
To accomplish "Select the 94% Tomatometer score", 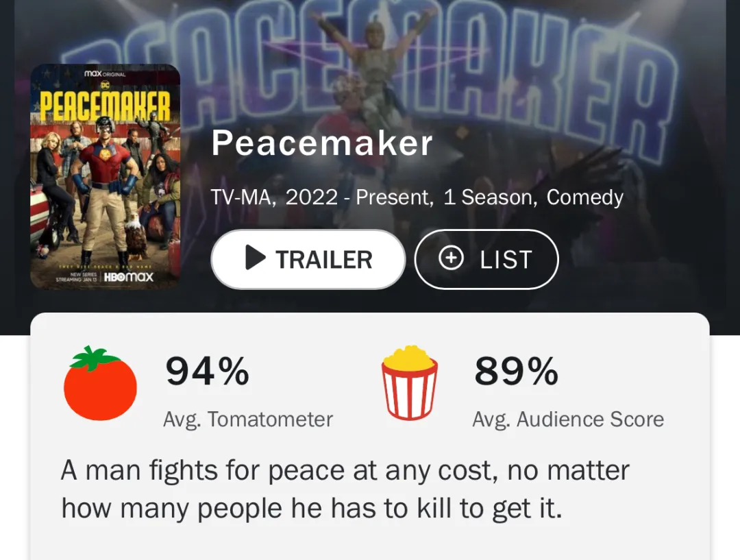I will (207, 372).
